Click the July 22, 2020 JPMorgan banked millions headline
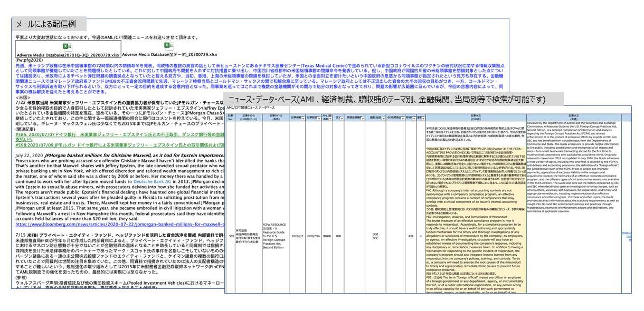 click(x=119, y=157)
